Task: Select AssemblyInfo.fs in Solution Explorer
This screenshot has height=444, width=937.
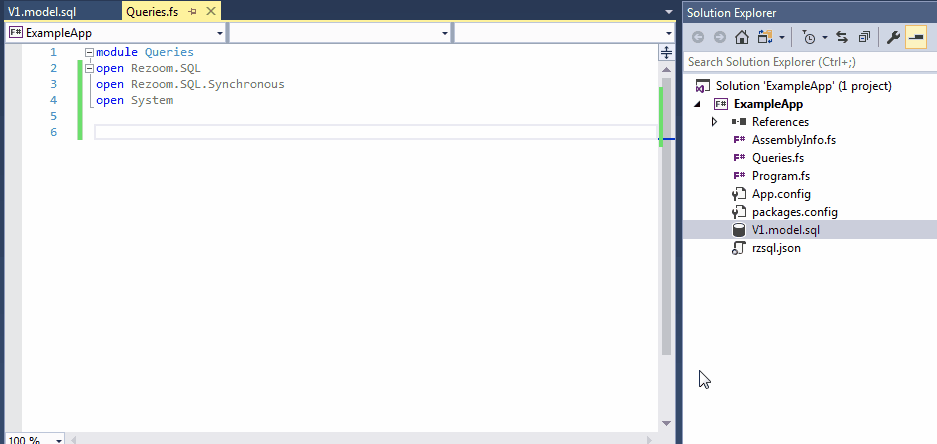Action: point(794,140)
